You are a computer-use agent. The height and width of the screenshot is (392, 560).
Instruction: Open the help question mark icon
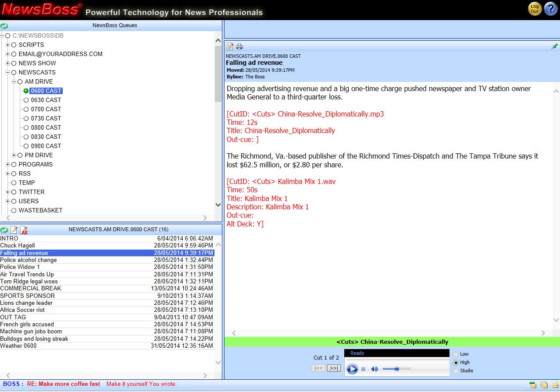(x=550, y=9)
